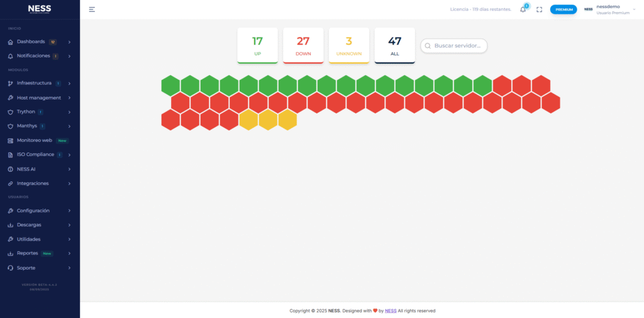This screenshot has height=318, width=644.
Task: Click the Soporte headset icon
Action: pyautogui.click(x=10, y=268)
